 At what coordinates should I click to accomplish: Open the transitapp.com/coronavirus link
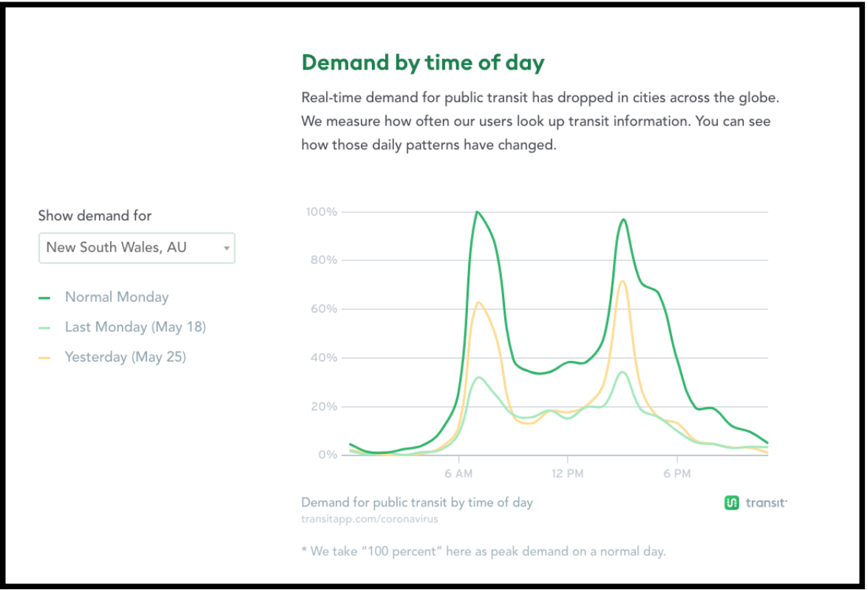(369, 519)
